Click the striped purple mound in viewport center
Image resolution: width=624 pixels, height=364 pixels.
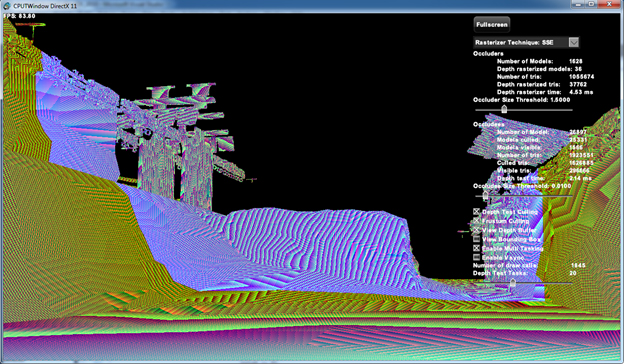coord(318,243)
